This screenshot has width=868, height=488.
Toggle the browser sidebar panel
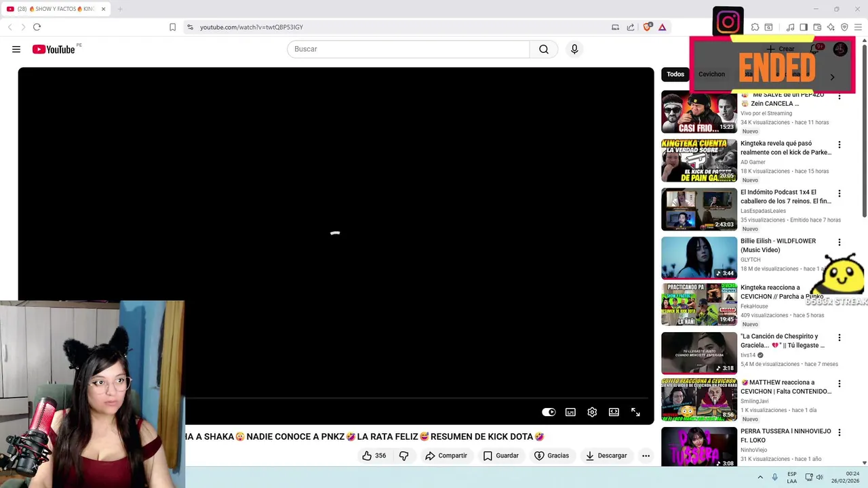pos(804,27)
